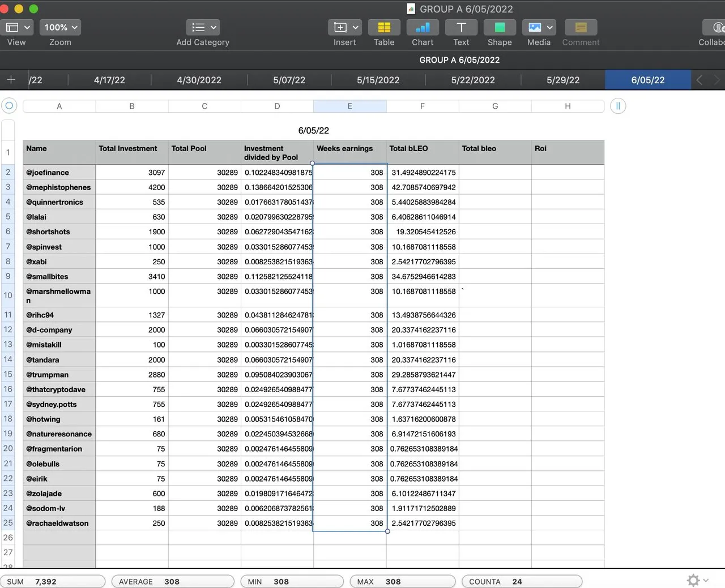Add a new sheet with plus icon
Viewport: 725px width, 588px height.
pos(11,80)
